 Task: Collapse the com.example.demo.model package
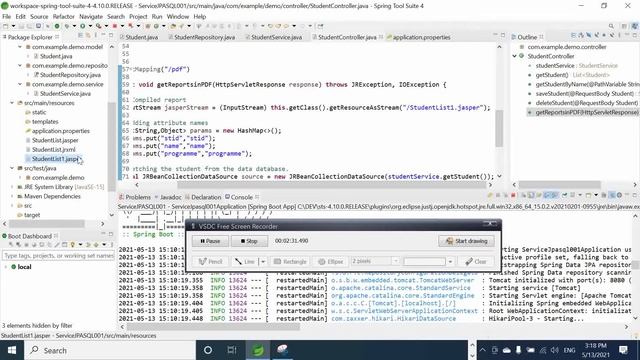[20, 47]
